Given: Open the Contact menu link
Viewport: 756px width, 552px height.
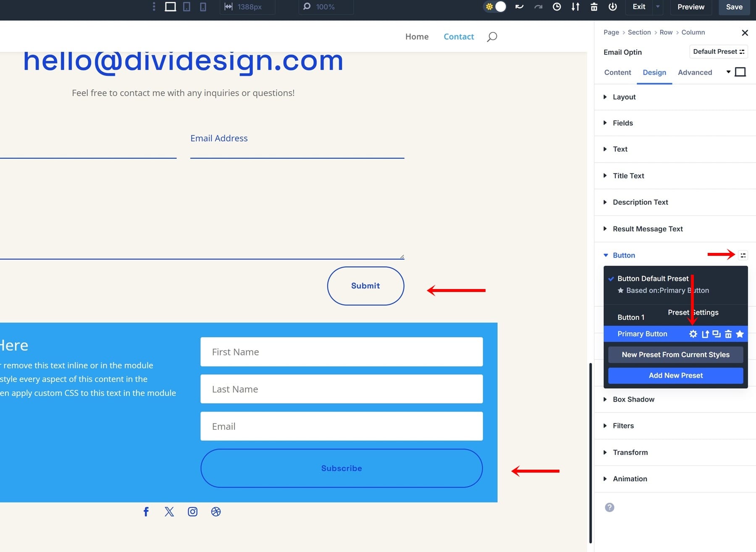Looking at the screenshot, I should [x=459, y=37].
